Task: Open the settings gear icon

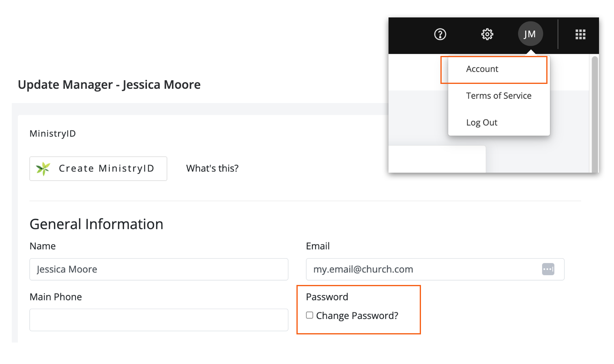Action: click(487, 34)
